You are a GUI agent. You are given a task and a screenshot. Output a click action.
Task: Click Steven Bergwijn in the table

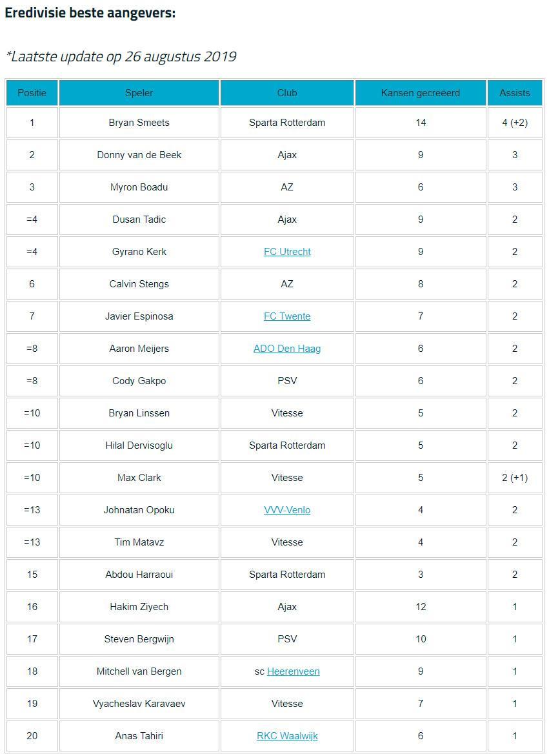[139, 639]
